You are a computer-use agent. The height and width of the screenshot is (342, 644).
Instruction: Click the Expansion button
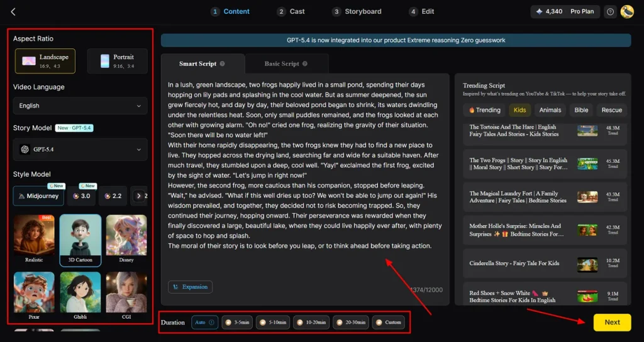pyautogui.click(x=190, y=287)
